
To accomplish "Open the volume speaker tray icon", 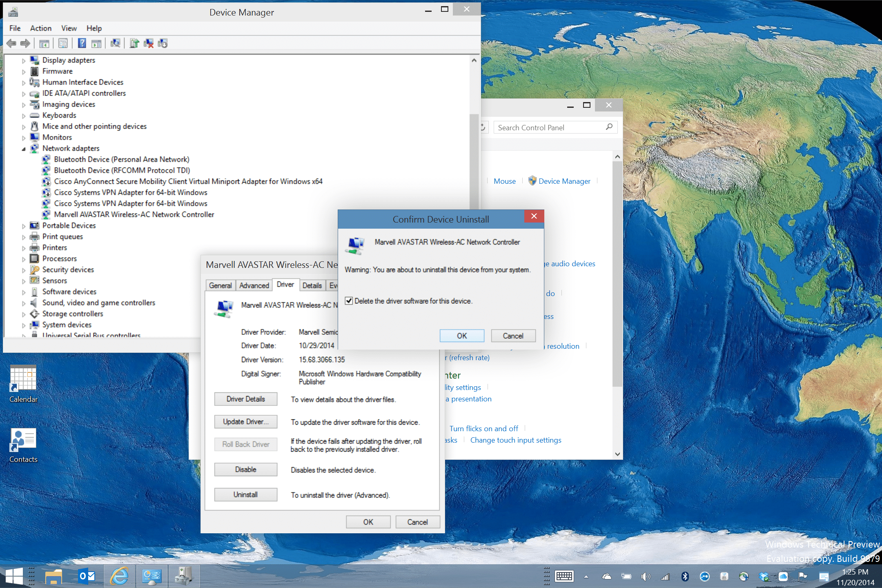I will pos(645,576).
